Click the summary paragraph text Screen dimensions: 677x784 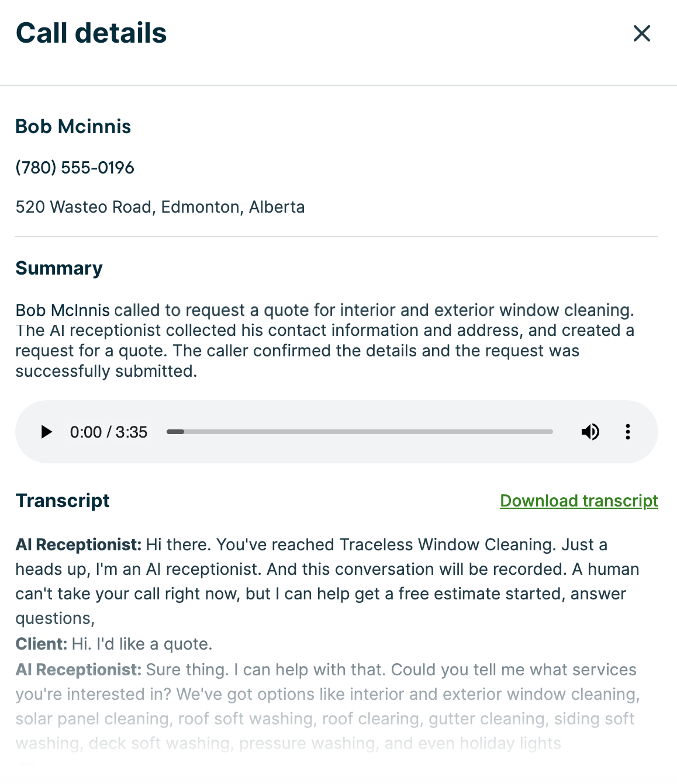[x=324, y=341]
